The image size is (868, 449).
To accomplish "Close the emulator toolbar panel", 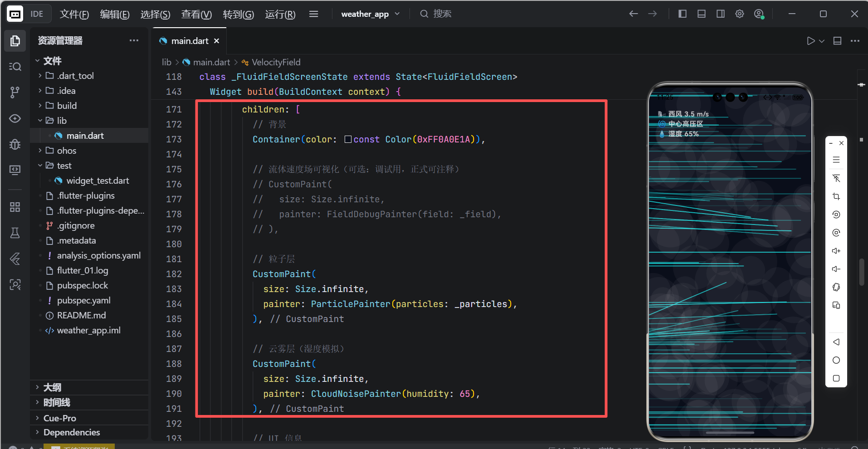I will 841,143.
